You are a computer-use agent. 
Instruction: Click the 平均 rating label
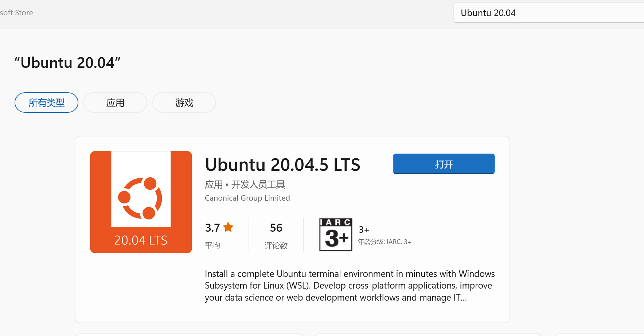(212, 245)
